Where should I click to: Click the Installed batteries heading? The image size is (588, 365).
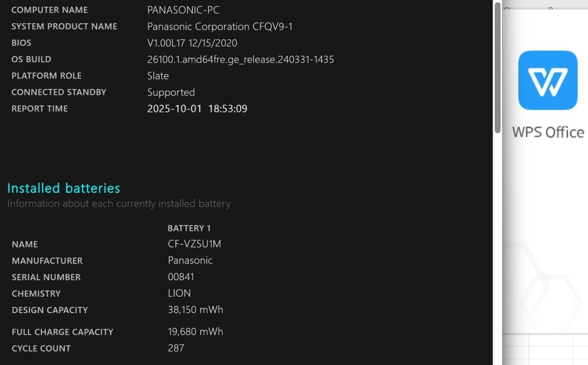coord(64,188)
